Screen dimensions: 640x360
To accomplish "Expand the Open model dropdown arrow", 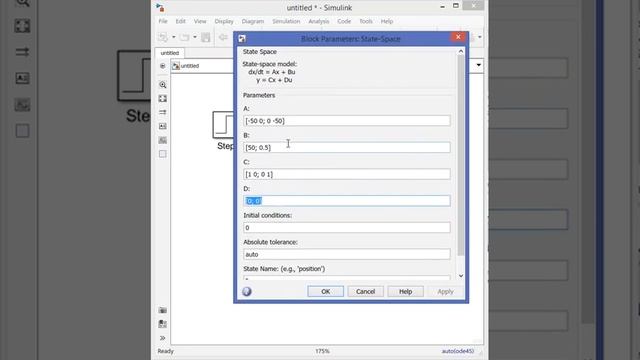I will pos(195,38).
